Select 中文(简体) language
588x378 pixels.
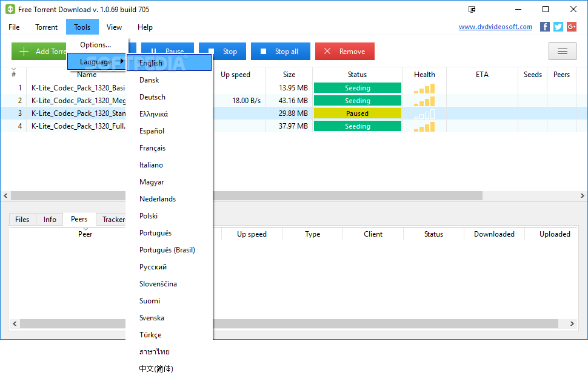(169, 369)
